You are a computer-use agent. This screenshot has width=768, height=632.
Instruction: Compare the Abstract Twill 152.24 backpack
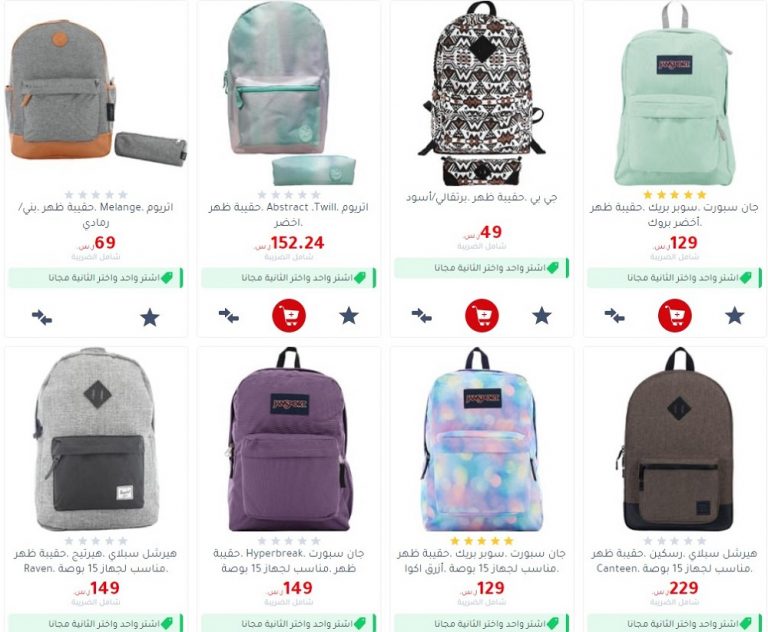pyautogui.click(x=229, y=316)
